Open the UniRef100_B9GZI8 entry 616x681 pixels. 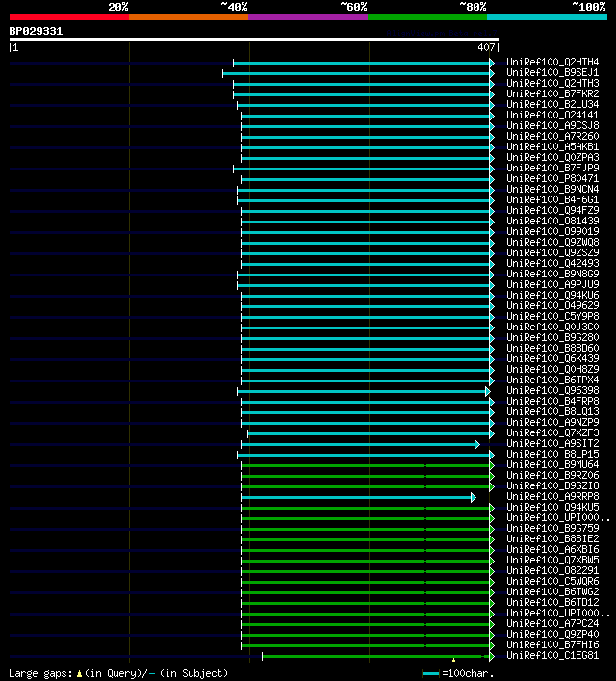pos(552,485)
